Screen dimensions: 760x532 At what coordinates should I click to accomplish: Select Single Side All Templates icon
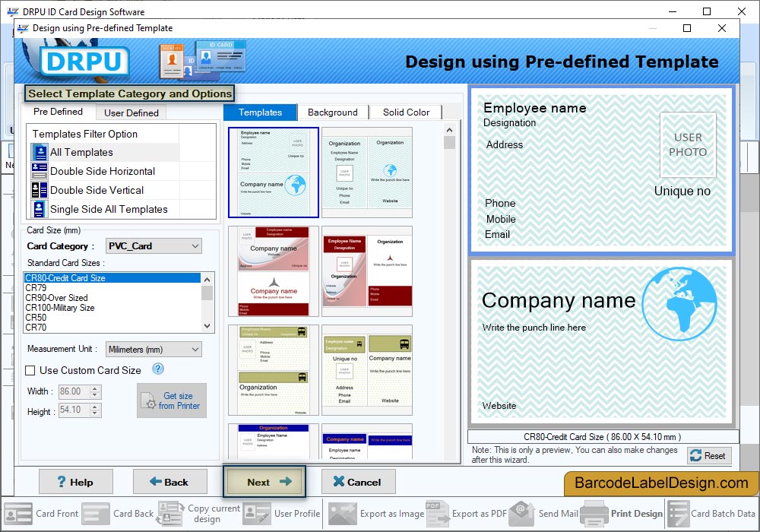tap(40, 209)
